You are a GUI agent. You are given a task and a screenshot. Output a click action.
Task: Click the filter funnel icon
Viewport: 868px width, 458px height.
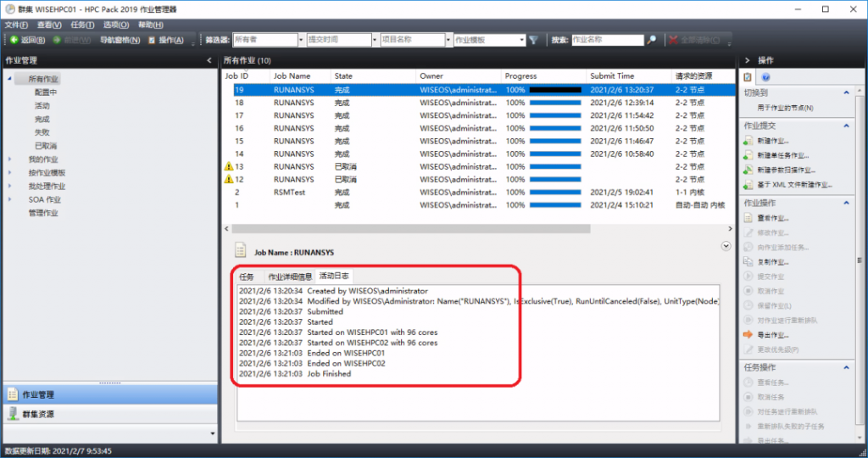click(x=533, y=40)
